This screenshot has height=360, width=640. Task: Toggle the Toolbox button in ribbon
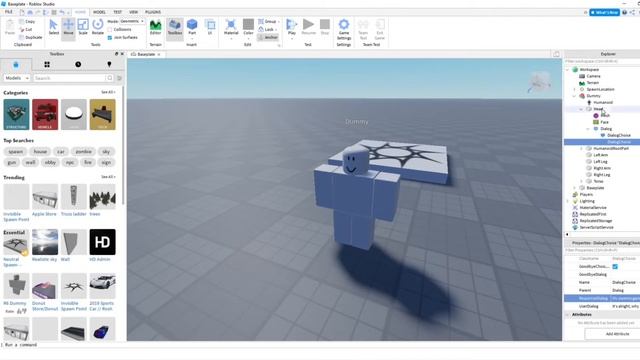point(175,28)
